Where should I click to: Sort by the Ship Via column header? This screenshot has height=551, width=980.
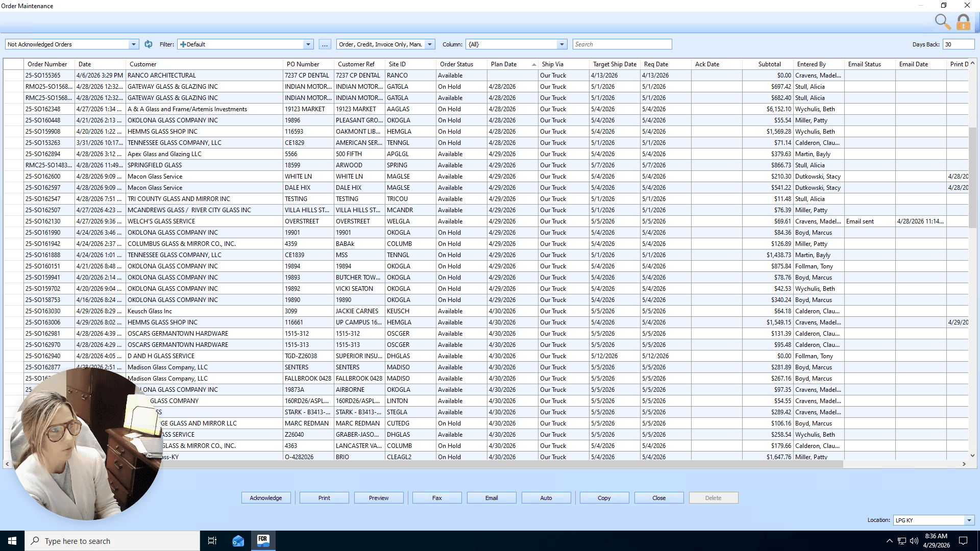[563, 64]
